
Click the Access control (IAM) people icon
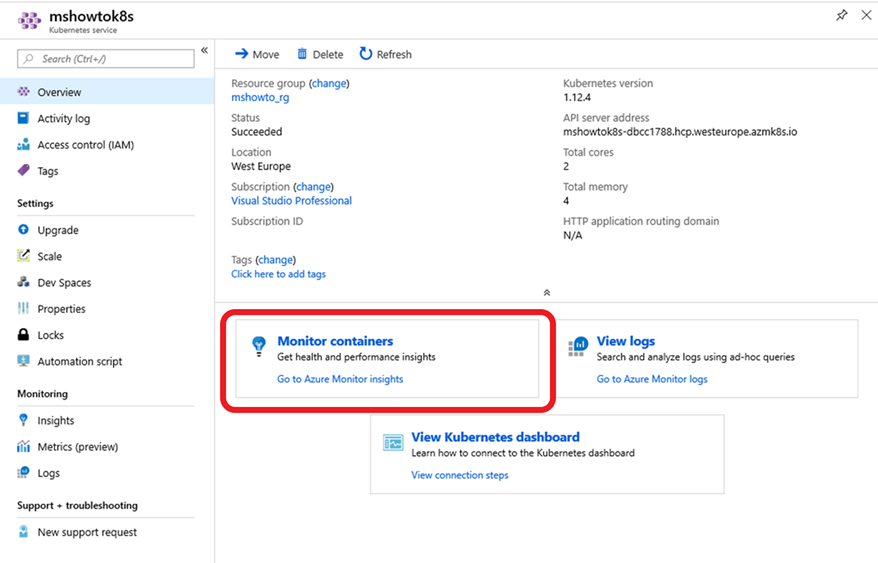pyautogui.click(x=24, y=144)
